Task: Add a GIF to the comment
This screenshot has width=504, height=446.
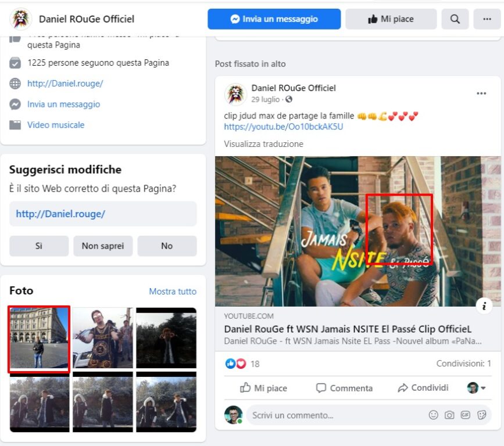Action: tap(466, 415)
